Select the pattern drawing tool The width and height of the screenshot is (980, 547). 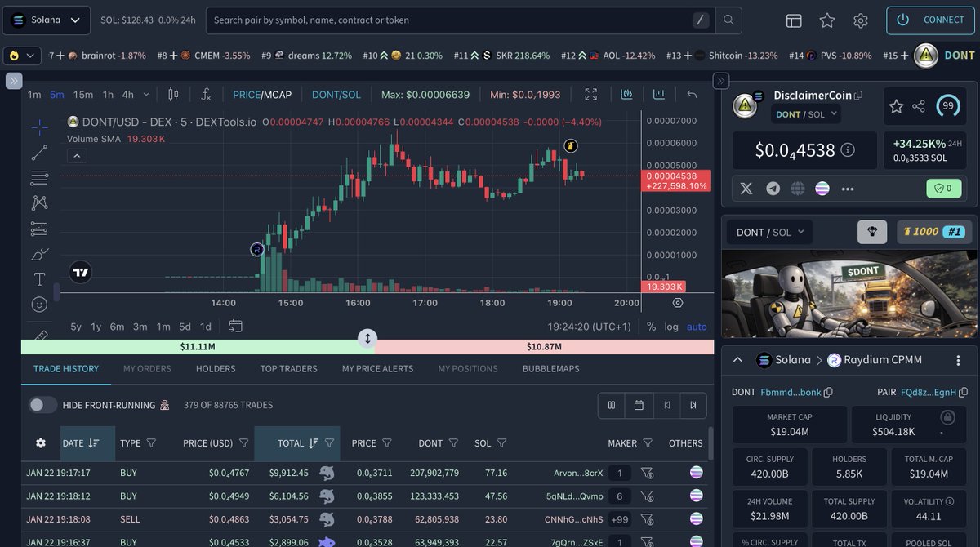[x=39, y=203]
